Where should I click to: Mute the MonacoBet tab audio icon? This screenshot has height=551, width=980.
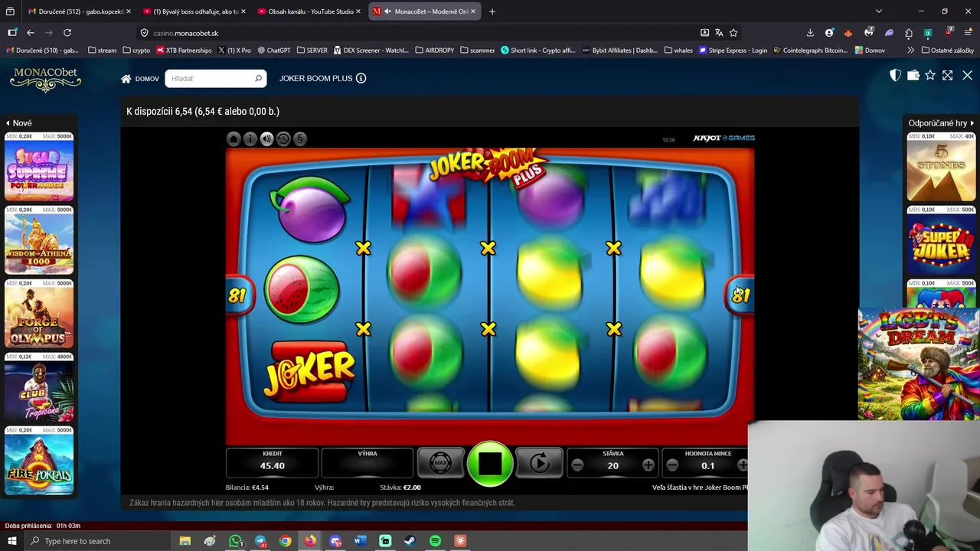point(388,11)
